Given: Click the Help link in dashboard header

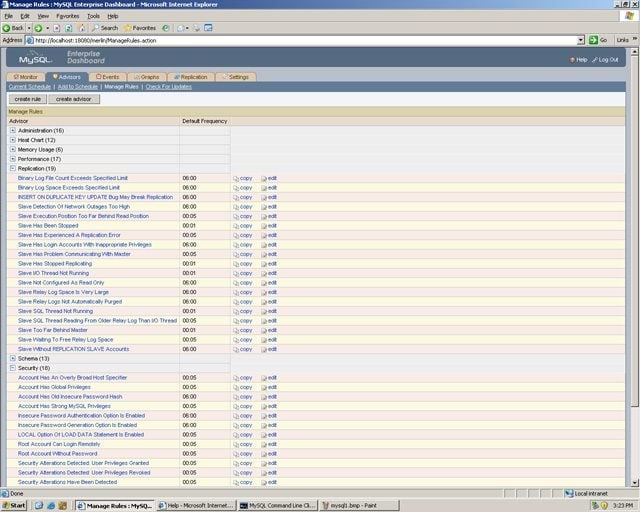Looking at the screenshot, I should click(579, 60).
